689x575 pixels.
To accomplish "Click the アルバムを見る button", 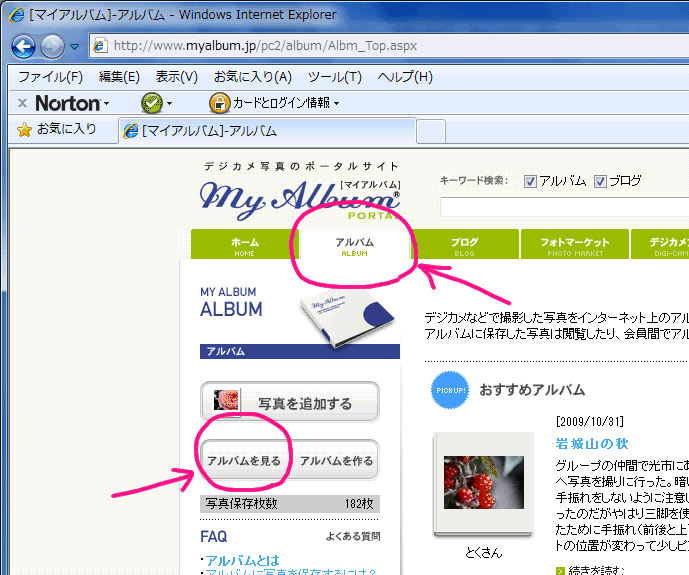I will click(x=244, y=460).
